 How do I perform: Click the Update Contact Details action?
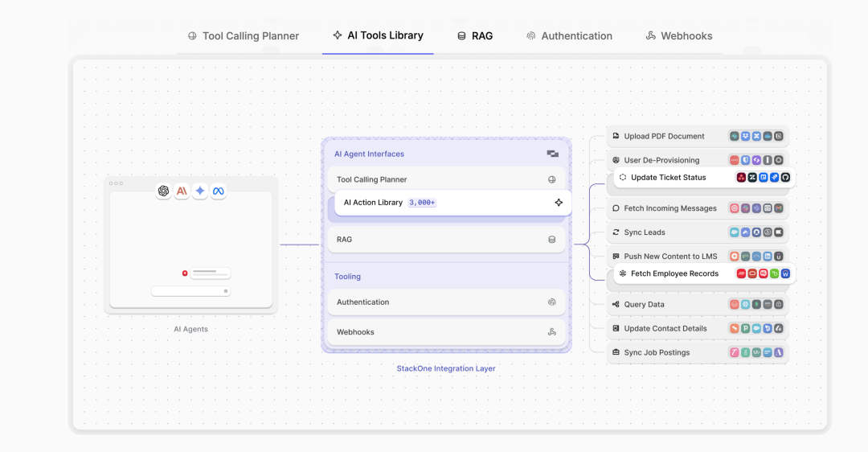click(x=698, y=328)
